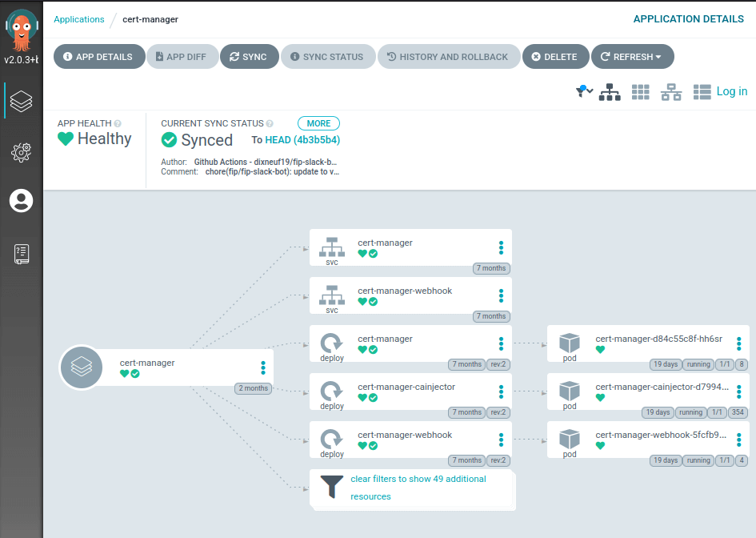The width and height of the screenshot is (756, 538).
Task: Open menu for cert-manager-webhook svc node
Action: pyautogui.click(x=501, y=295)
